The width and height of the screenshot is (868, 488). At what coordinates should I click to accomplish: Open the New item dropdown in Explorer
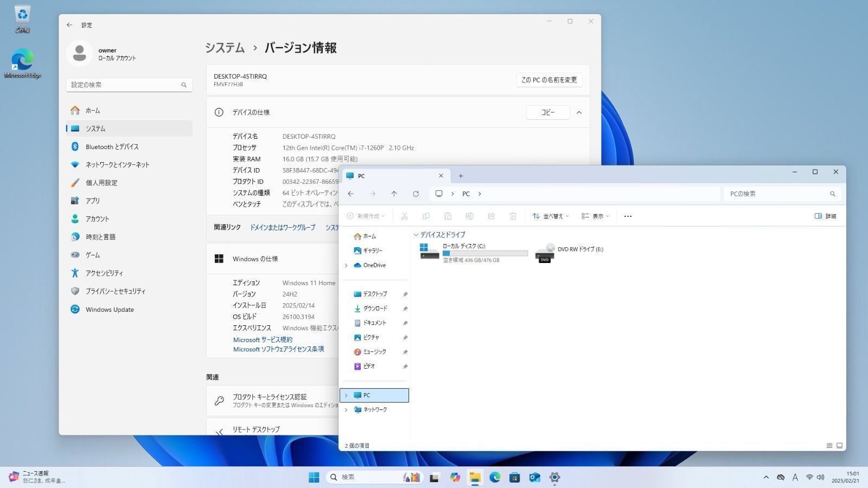pyautogui.click(x=366, y=216)
